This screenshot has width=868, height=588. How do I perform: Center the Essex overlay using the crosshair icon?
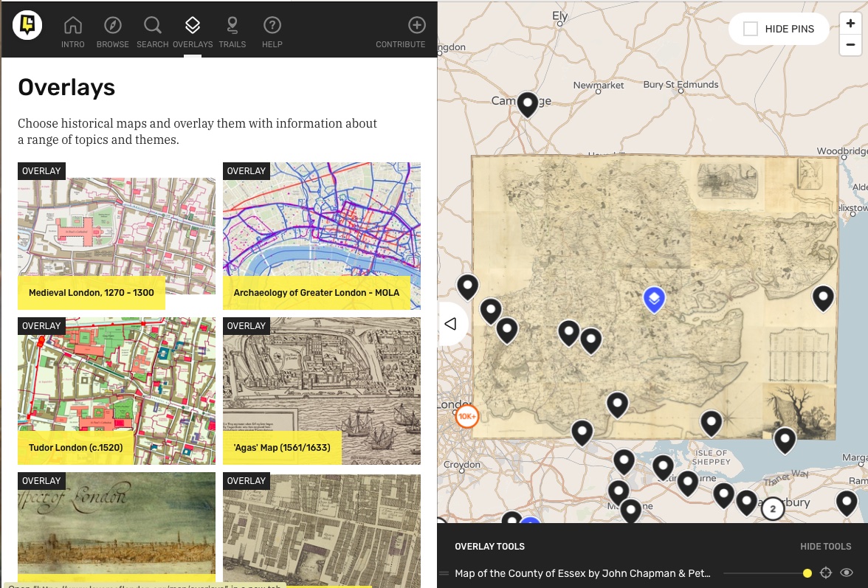[827, 573]
